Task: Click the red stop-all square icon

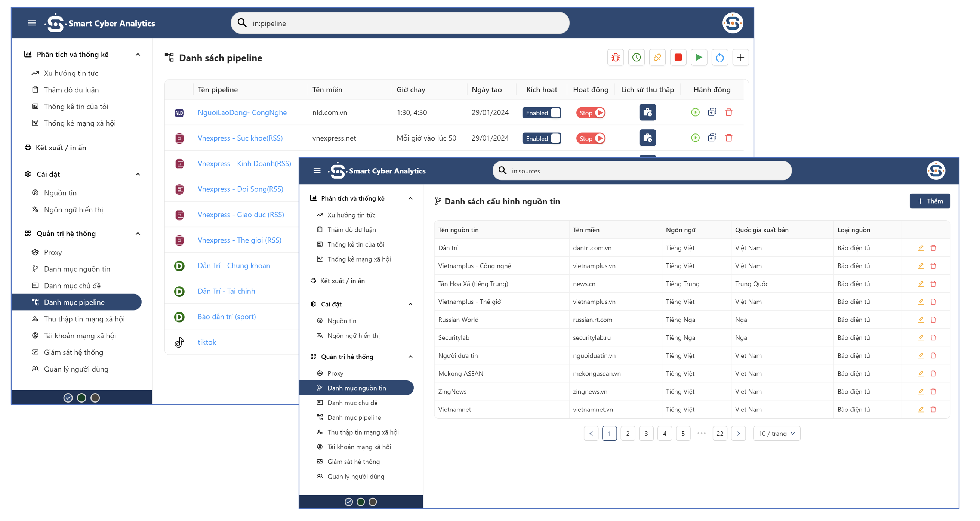Action: pyautogui.click(x=678, y=58)
